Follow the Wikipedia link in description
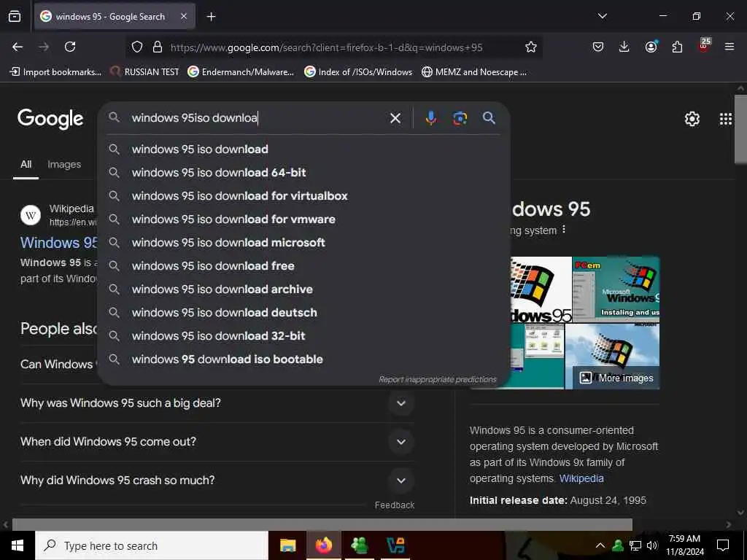The height and width of the screenshot is (560, 747). 581,478
